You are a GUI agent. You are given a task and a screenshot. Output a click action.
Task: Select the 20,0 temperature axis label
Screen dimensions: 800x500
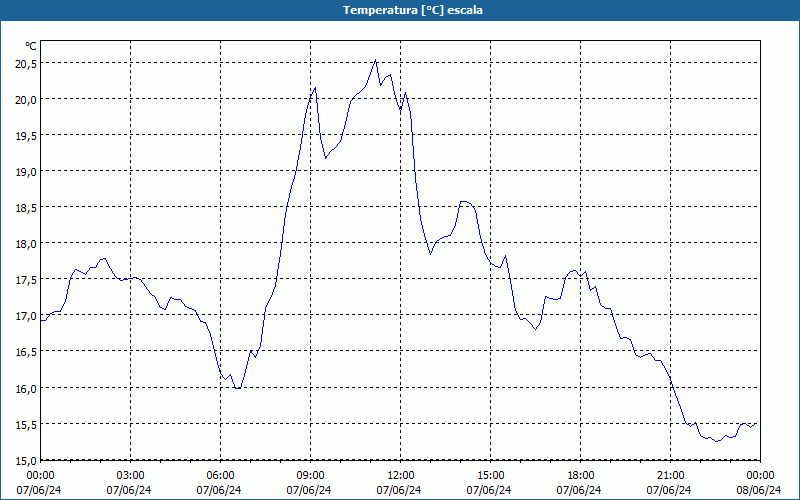click(26, 99)
